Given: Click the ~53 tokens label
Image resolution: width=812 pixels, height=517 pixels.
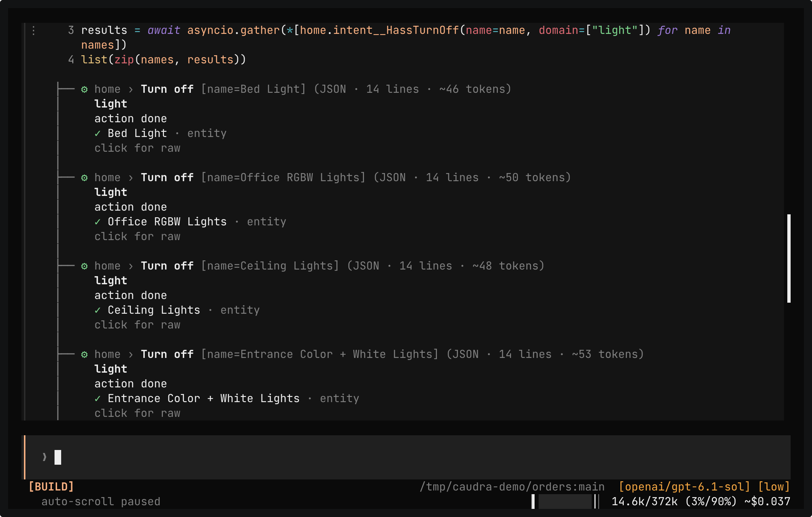Looking at the screenshot, I should click(605, 354).
